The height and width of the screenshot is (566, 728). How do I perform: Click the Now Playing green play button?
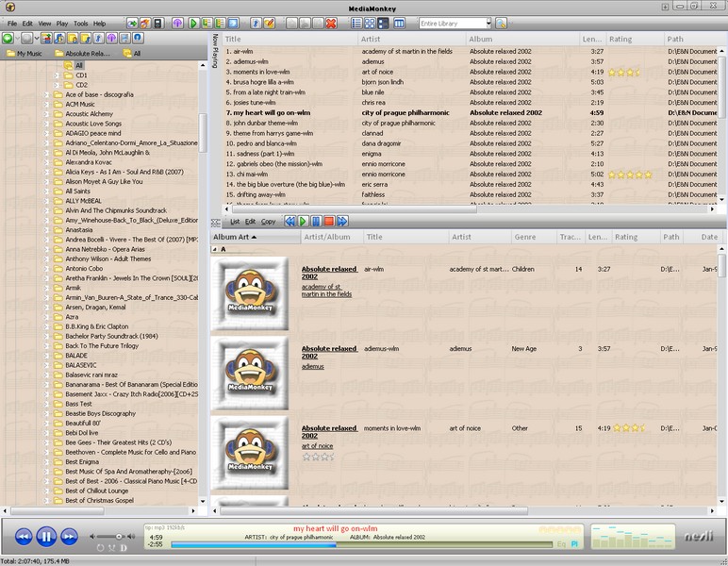[x=303, y=221]
